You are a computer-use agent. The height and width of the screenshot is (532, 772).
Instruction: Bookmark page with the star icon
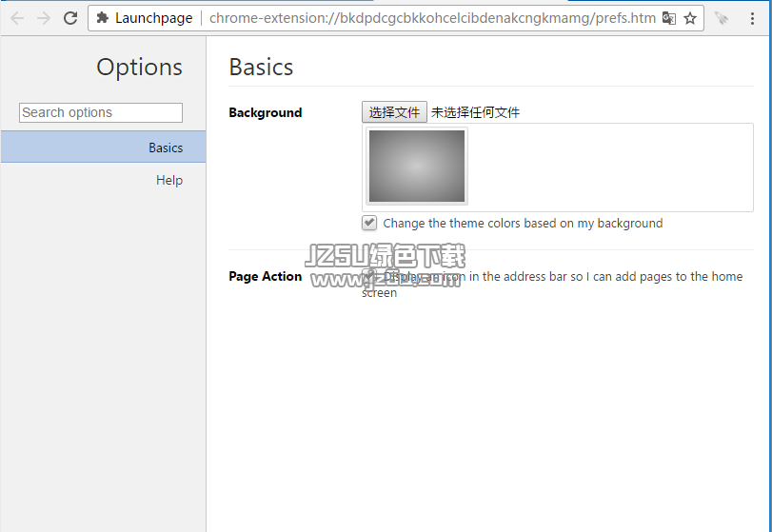click(x=690, y=18)
